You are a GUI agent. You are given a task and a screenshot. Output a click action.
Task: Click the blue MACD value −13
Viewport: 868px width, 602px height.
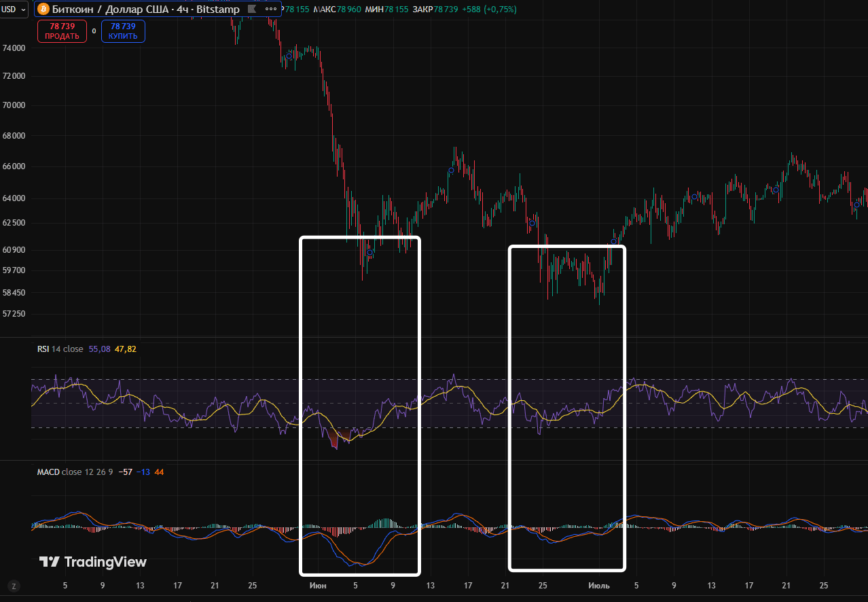[143, 472]
